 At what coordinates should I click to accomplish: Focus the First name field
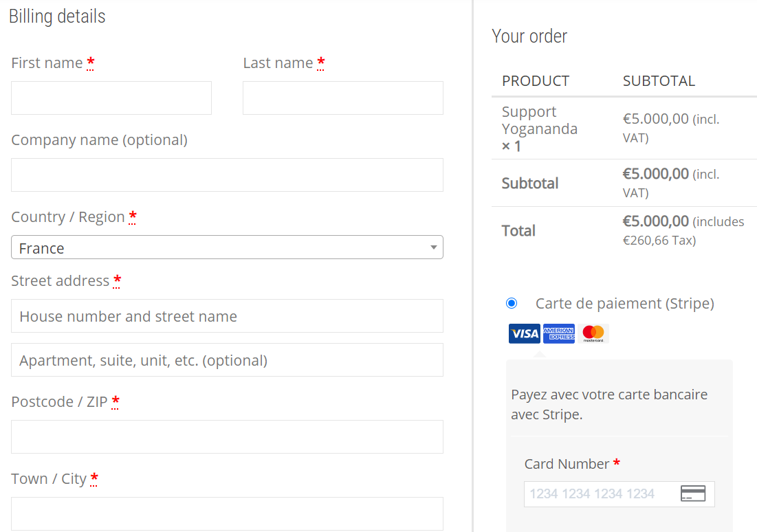click(x=111, y=98)
